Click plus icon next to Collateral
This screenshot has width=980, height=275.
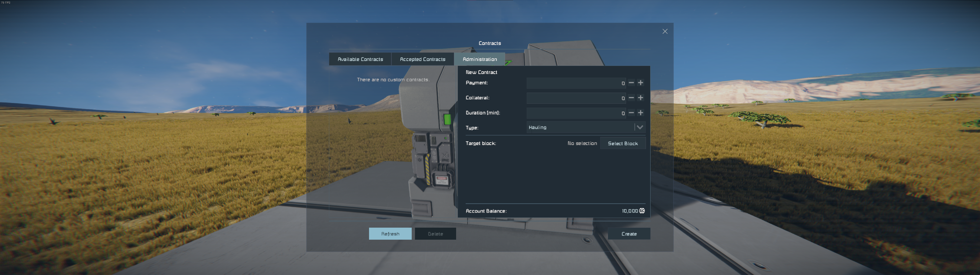point(641,98)
